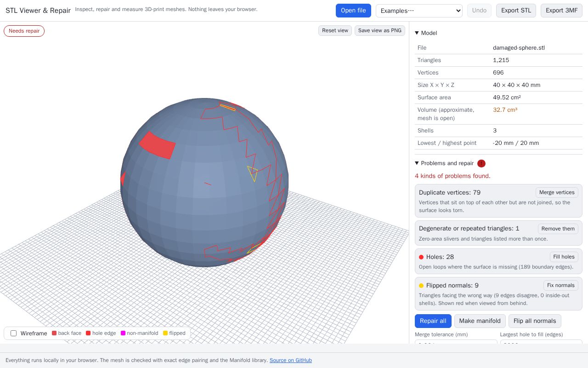Click Flip all normals

click(x=535, y=321)
